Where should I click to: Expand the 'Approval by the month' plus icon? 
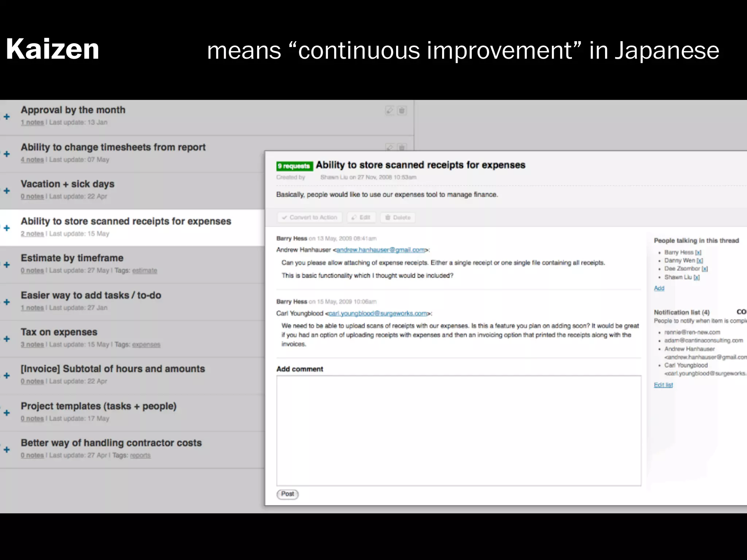7,117
